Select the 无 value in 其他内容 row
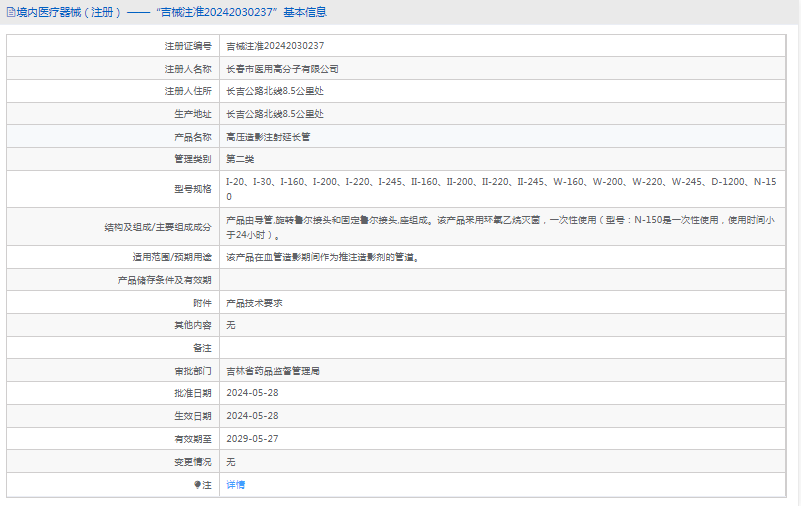801x506 pixels. (231, 325)
